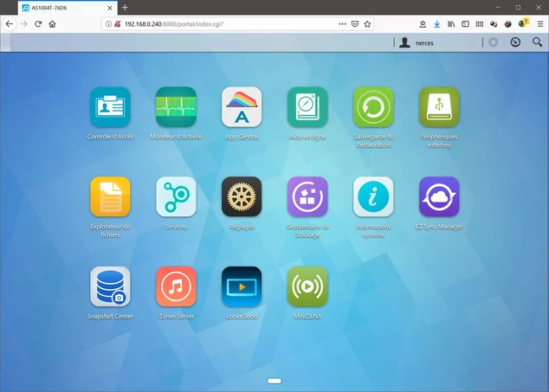Open App Central
The width and height of the screenshot is (549, 392).
[x=242, y=107]
